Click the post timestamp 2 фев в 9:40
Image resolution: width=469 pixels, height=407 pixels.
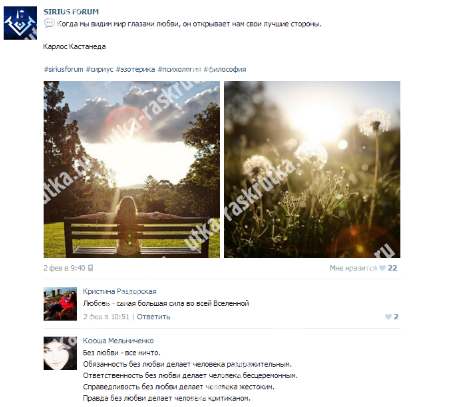click(64, 268)
